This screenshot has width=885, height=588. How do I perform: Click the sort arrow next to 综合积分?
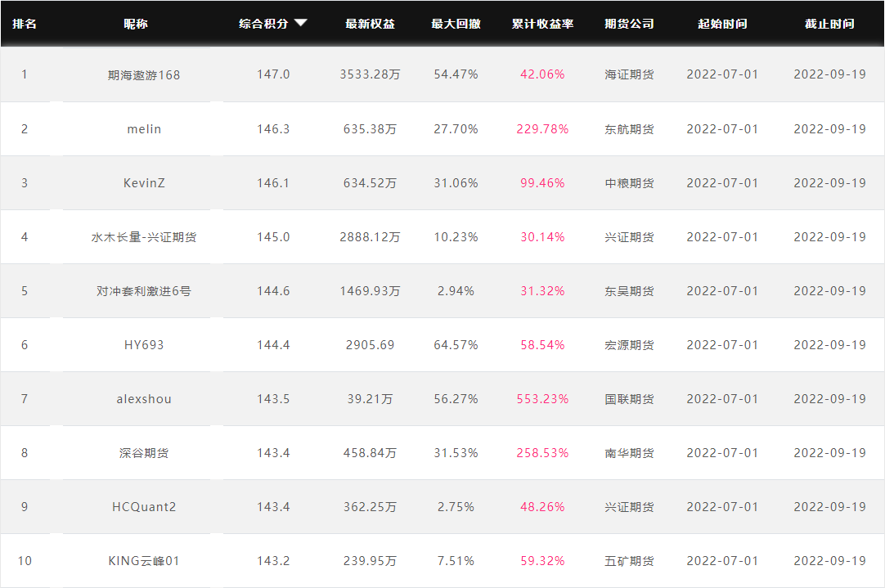[301, 23]
